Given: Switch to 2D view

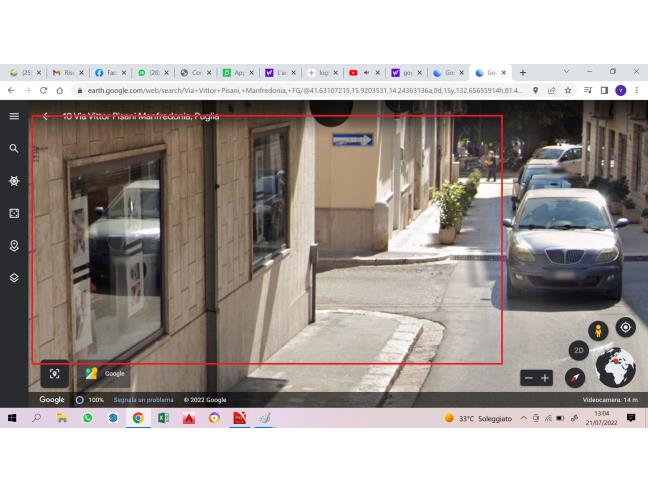Looking at the screenshot, I should pos(579,350).
